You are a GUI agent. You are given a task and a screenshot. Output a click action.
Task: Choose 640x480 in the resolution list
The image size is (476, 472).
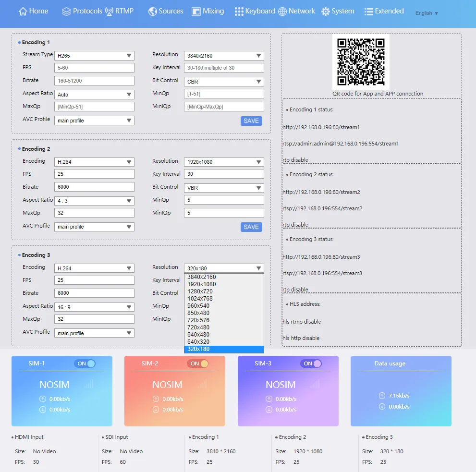click(x=200, y=335)
